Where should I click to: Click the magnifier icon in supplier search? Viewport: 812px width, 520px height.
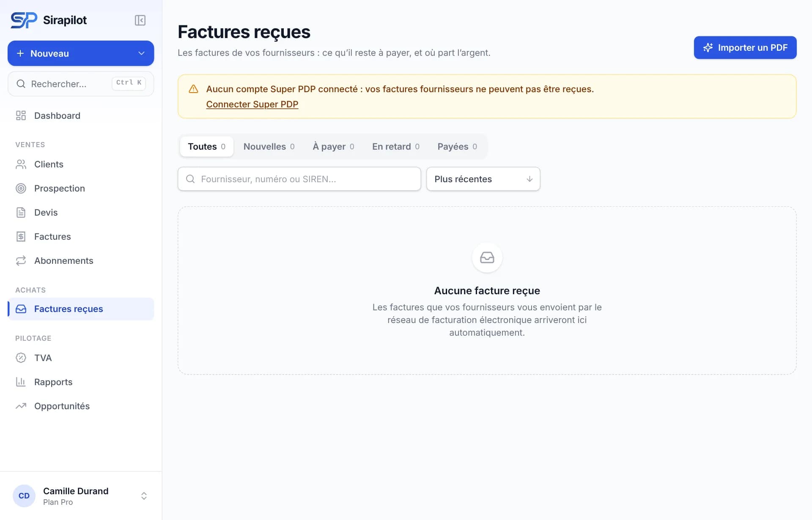(x=190, y=179)
